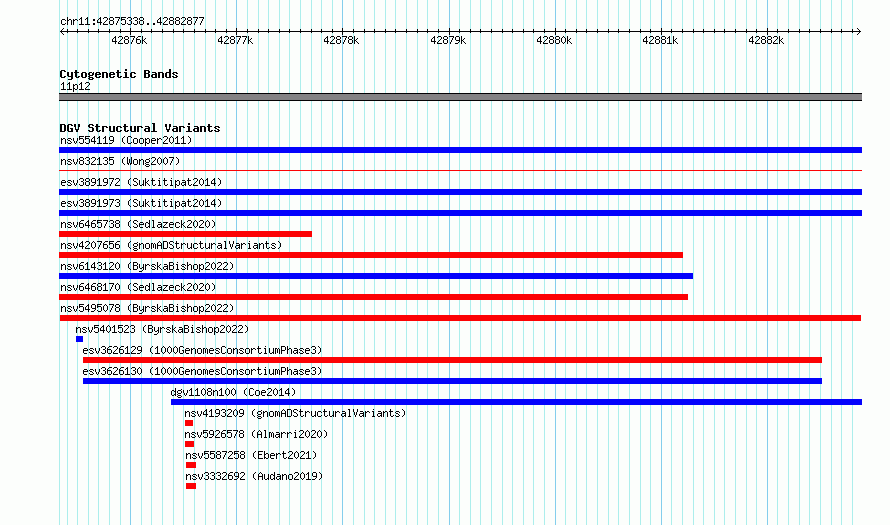This screenshot has height=525, width=890.
Task: Open nsv5587258 (Ebert2021) label
Action: [251, 455]
